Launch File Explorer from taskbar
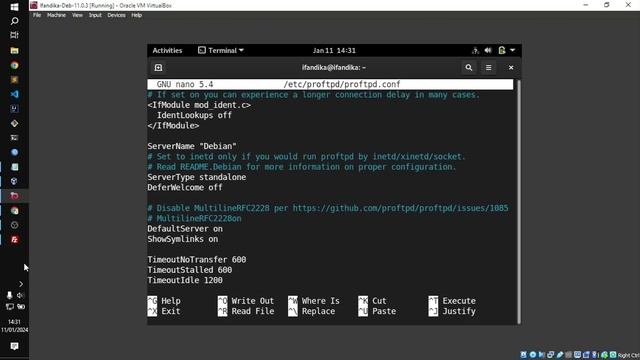 pos(14,51)
